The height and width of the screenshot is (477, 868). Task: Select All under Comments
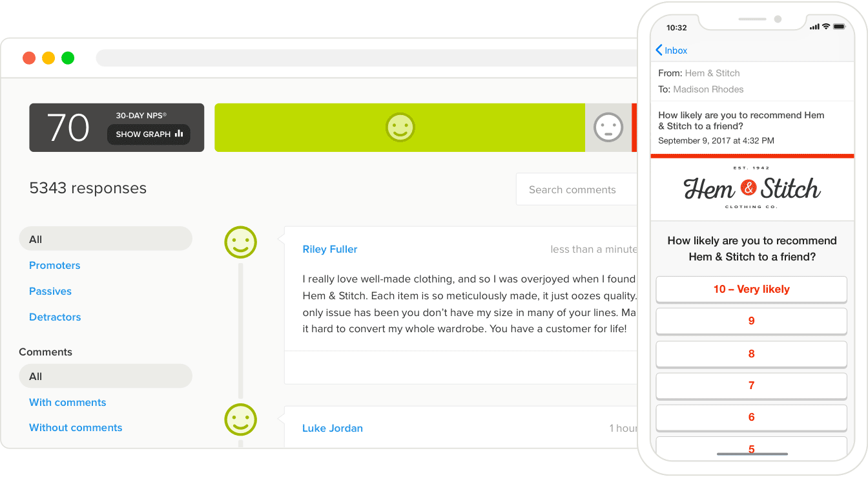pos(106,376)
